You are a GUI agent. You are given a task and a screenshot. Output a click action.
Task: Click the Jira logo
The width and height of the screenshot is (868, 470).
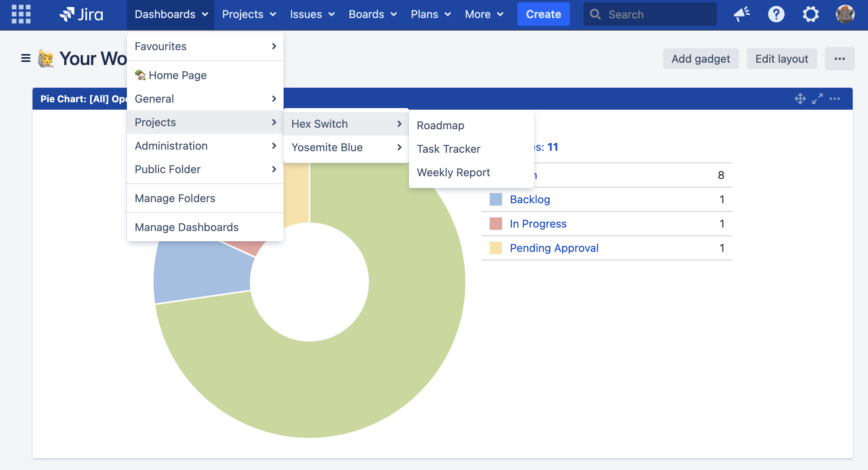pyautogui.click(x=81, y=14)
